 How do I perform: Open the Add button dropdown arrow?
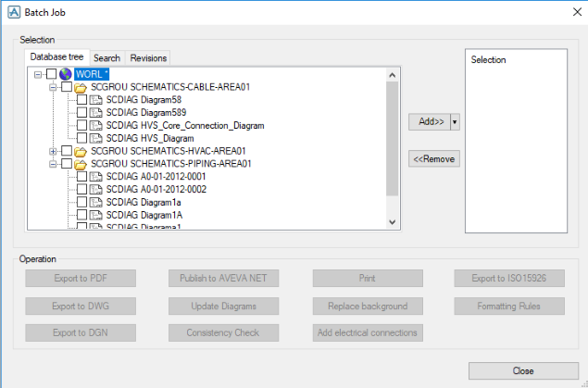click(455, 121)
